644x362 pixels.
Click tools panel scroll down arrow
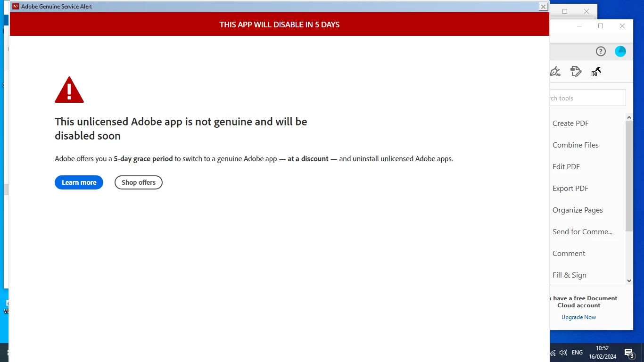pyautogui.click(x=629, y=280)
